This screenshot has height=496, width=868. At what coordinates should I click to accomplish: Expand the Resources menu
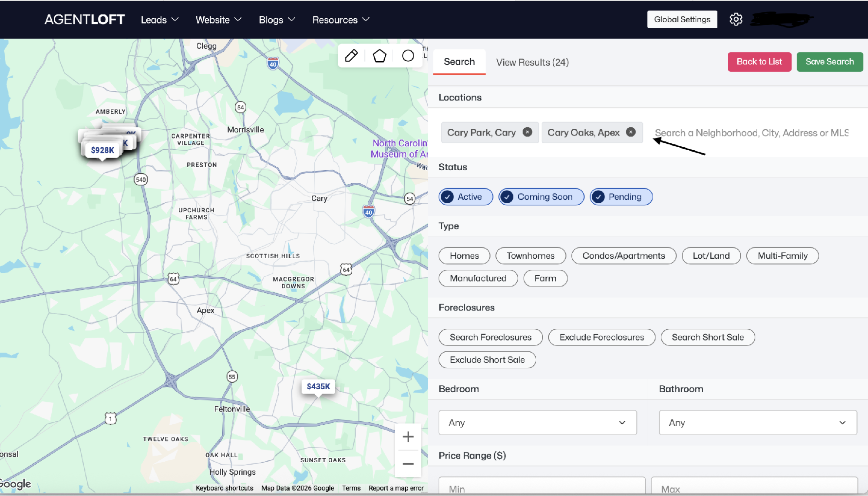pos(341,20)
